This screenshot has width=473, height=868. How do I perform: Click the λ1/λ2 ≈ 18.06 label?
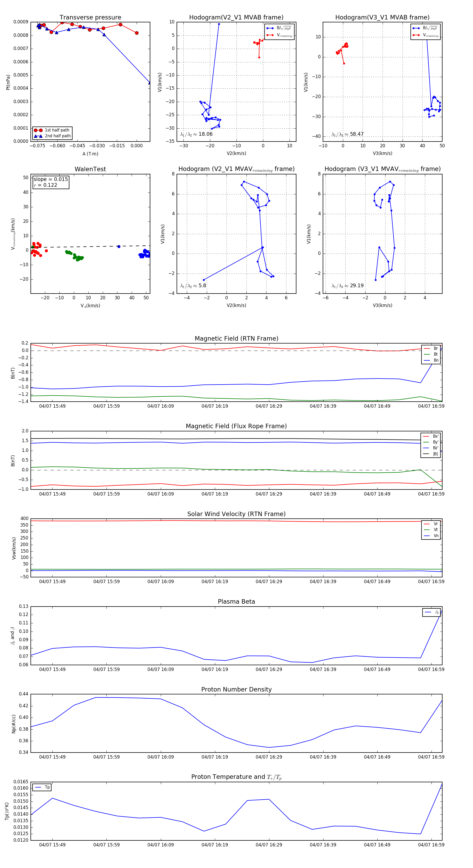pyautogui.click(x=197, y=134)
